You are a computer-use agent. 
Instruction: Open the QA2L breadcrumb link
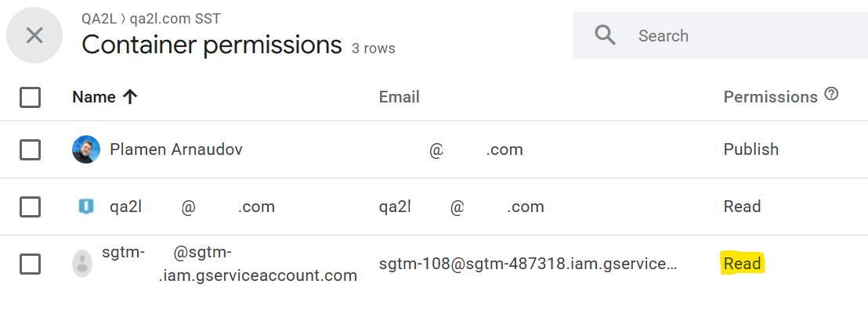pos(99,17)
